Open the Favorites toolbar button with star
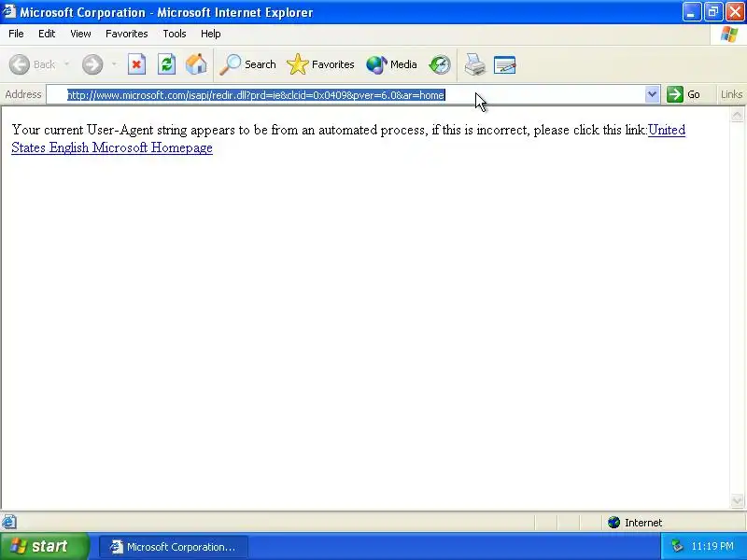 pos(320,64)
